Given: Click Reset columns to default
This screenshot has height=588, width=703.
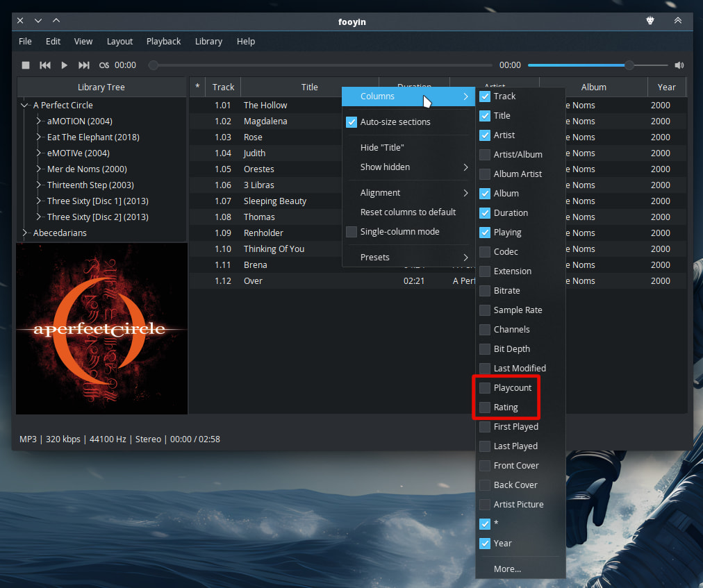Looking at the screenshot, I should pyautogui.click(x=408, y=212).
